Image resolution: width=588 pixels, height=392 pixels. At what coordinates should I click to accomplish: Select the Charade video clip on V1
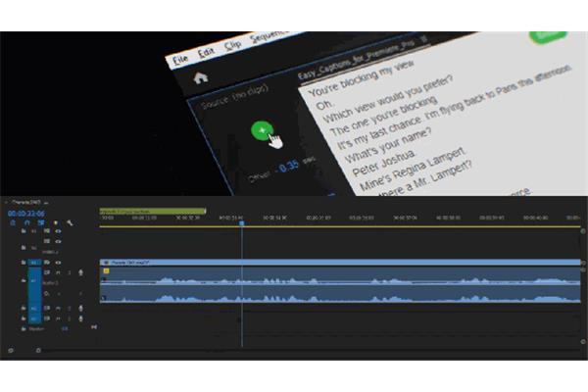340,263
